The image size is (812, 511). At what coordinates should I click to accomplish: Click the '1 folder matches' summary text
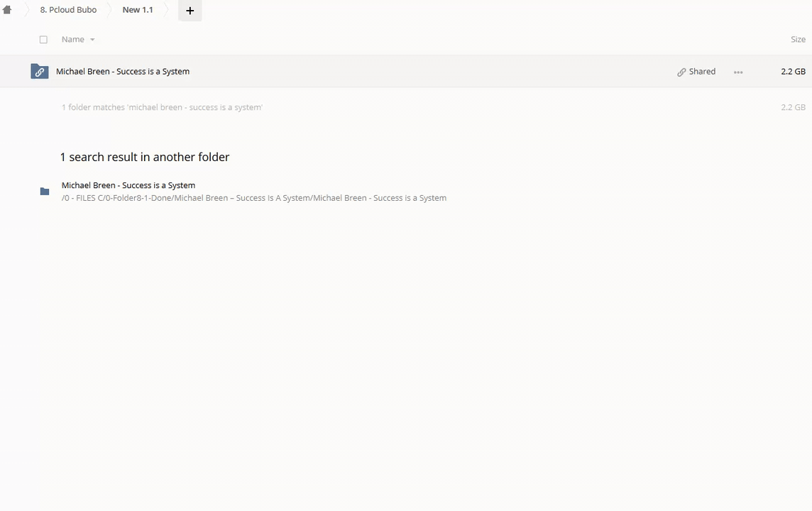[162, 107]
